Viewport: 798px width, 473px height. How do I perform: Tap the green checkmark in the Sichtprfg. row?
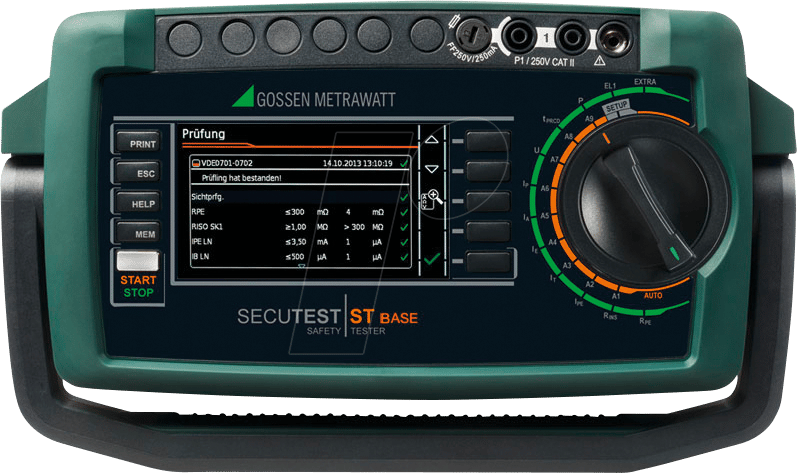404,197
